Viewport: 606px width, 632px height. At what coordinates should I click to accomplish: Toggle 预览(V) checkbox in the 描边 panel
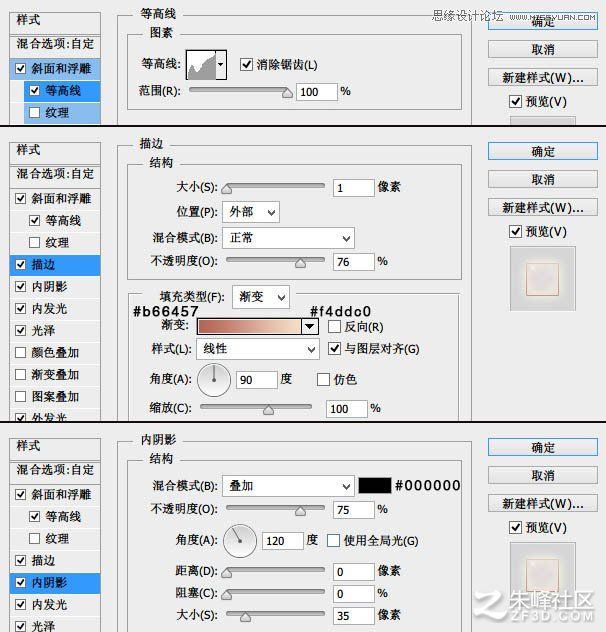(515, 232)
